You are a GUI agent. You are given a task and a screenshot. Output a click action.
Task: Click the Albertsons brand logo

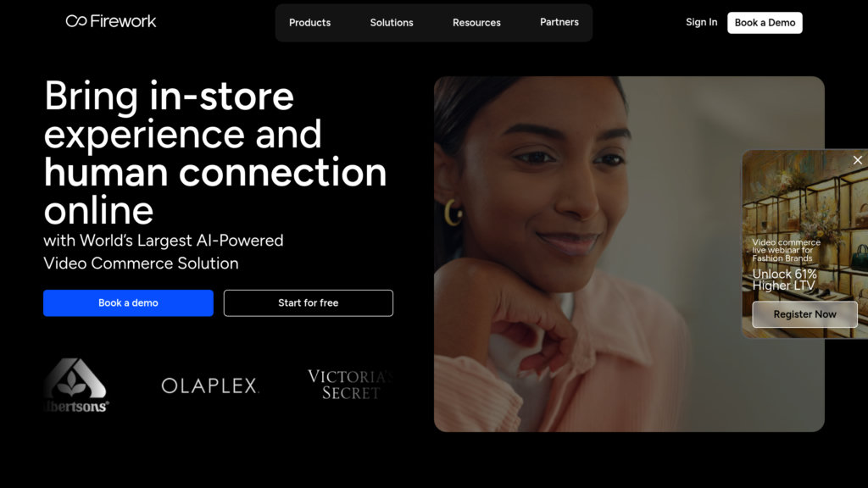[75, 385]
